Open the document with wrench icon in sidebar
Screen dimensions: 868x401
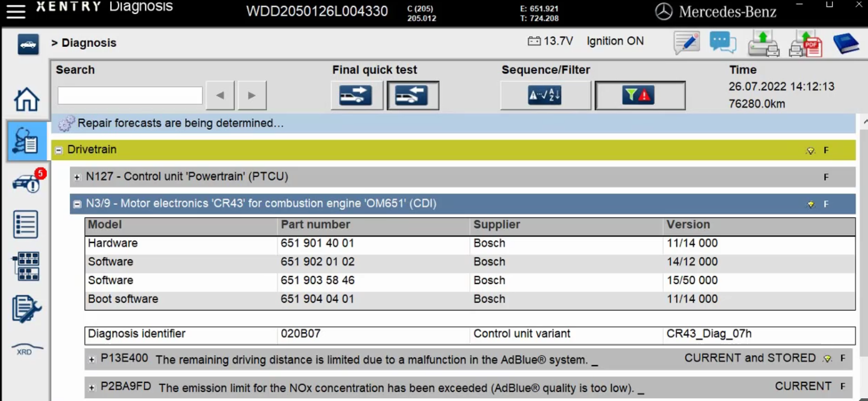pyautogui.click(x=26, y=308)
